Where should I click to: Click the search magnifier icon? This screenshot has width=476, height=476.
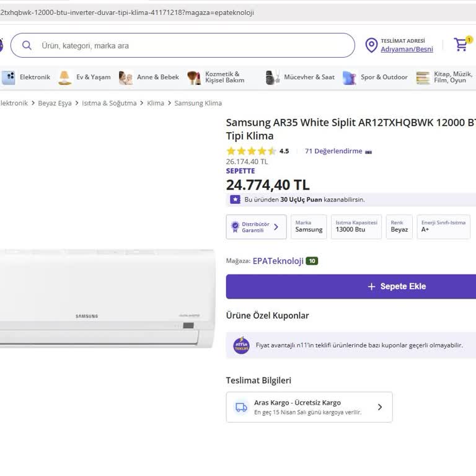pyautogui.click(x=27, y=45)
